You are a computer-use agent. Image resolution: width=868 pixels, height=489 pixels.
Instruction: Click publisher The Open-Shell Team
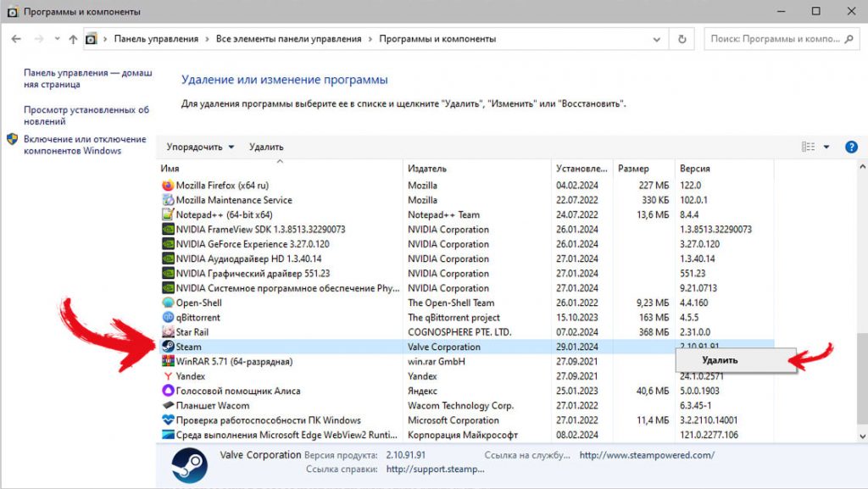451,303
